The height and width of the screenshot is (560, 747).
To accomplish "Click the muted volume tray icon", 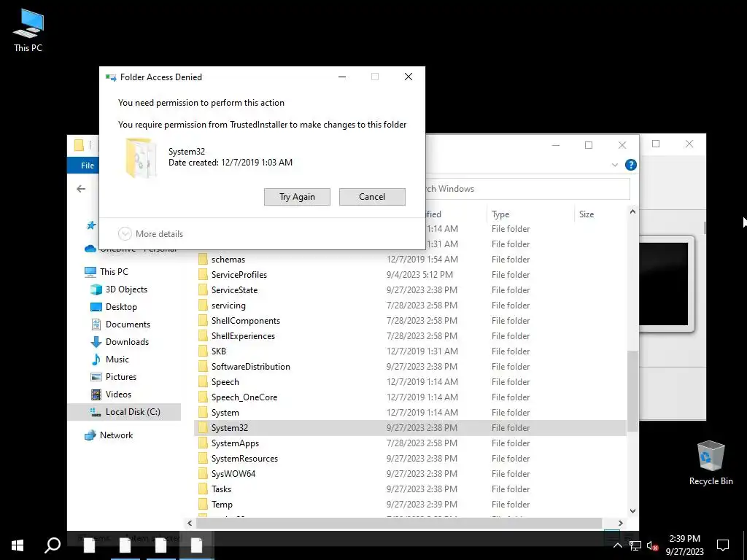I will [652, 545].
